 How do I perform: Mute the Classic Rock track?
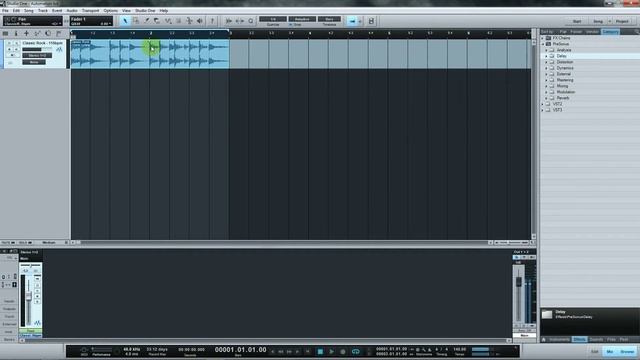[9, 43]
